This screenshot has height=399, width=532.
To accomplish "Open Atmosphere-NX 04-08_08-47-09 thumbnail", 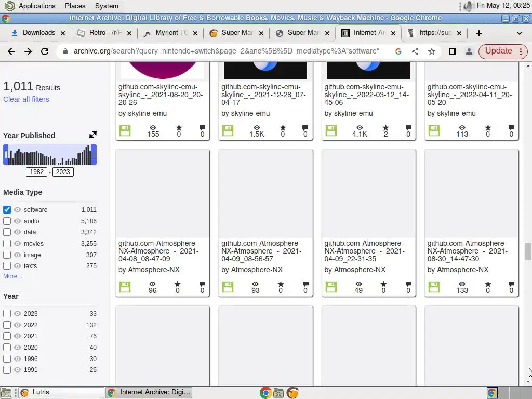I will click(163, 194).
